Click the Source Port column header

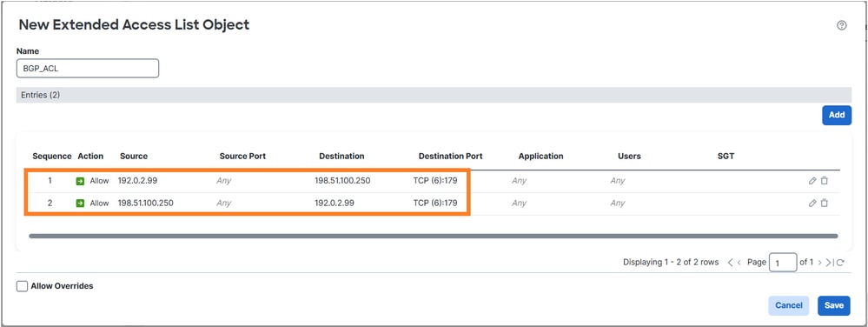pos(242,157)
